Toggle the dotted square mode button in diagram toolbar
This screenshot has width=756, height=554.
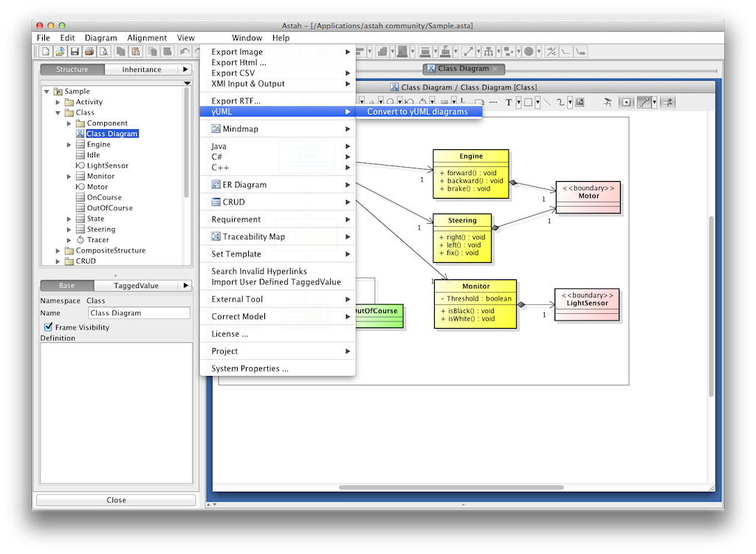coord(626,103)
